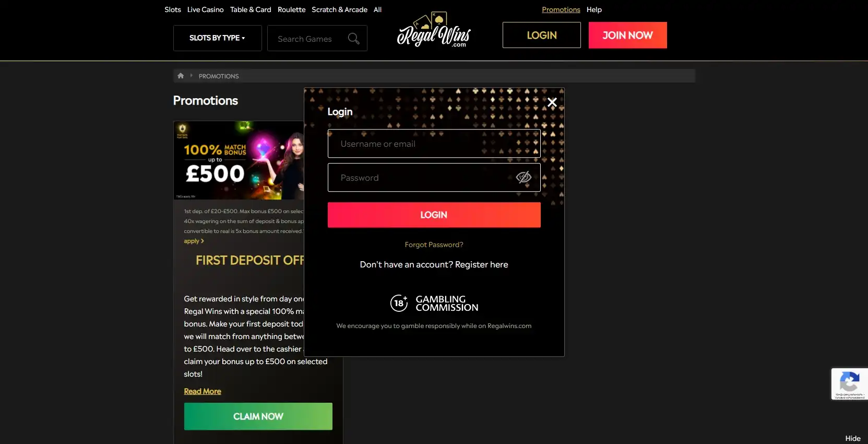868x444 pixels.
Task: Click the search magnifier icon
Action: (353, 39)
